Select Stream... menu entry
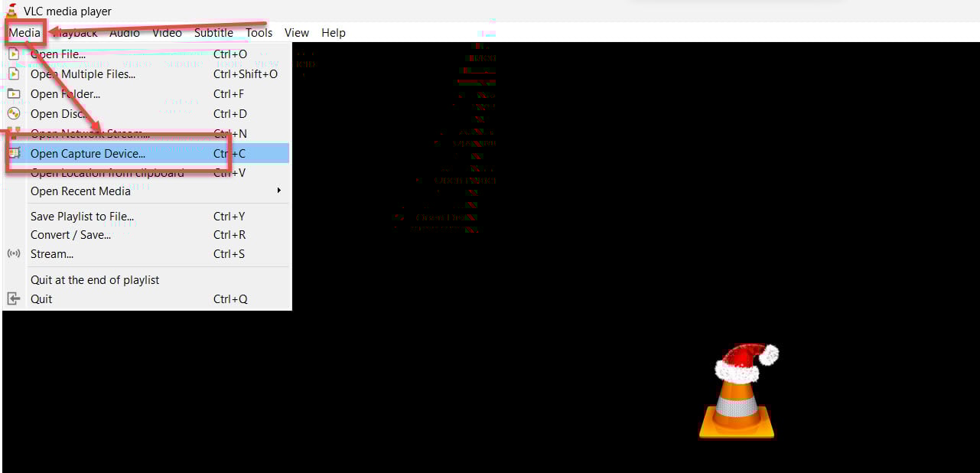This screenshot has width=980, height=473. (147, 254)
